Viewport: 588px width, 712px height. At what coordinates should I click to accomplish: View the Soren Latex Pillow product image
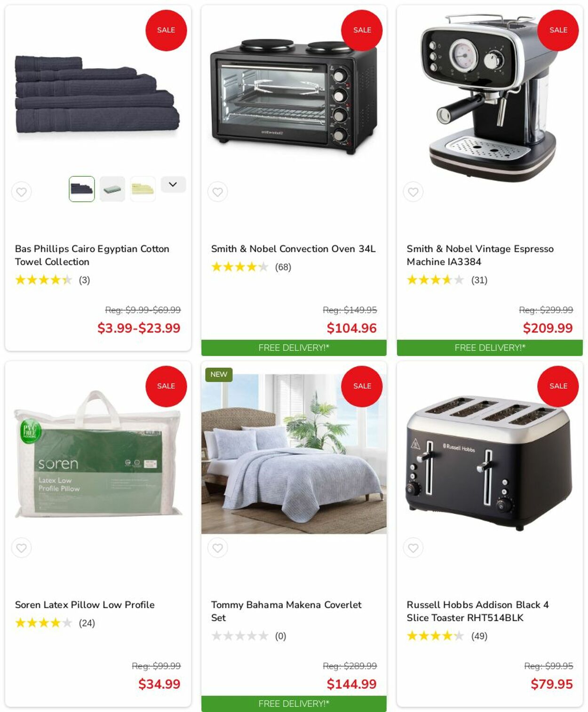(x=98, y=454)
